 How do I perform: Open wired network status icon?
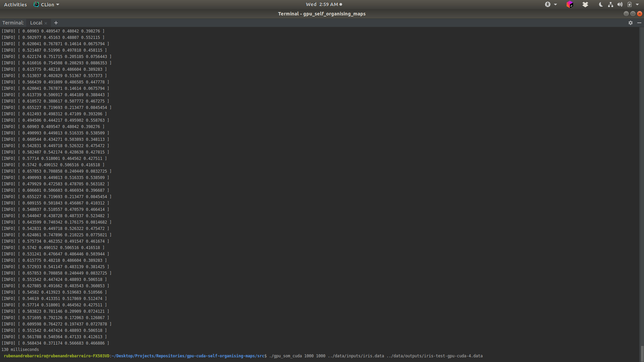click(x=610, y=4)
